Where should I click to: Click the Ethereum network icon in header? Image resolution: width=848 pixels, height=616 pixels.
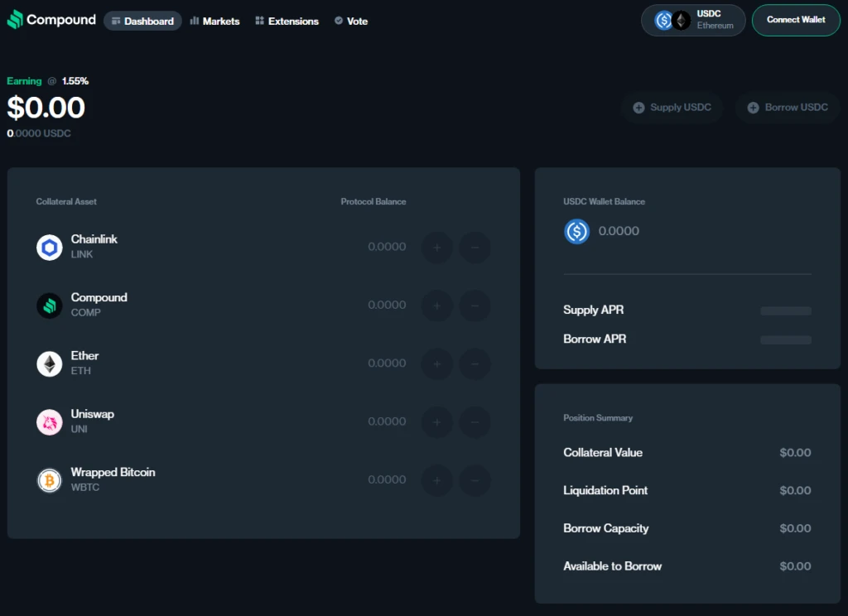point(681,21)
